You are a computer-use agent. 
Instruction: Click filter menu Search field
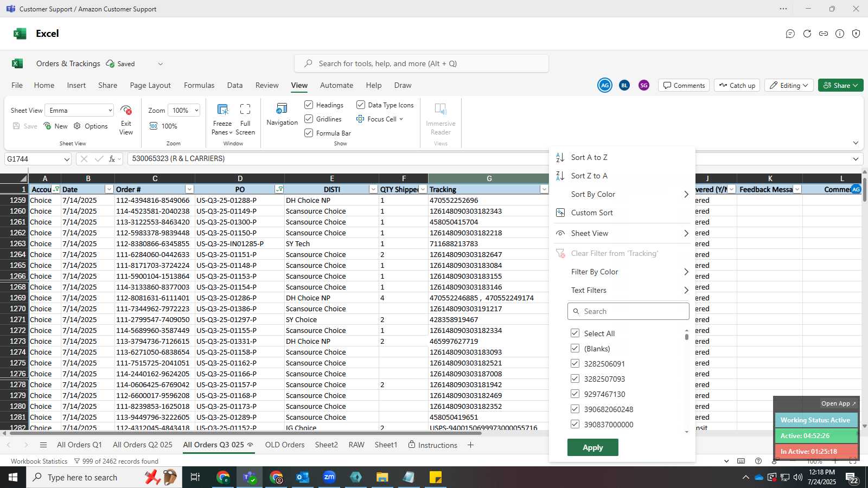(628, 311)
